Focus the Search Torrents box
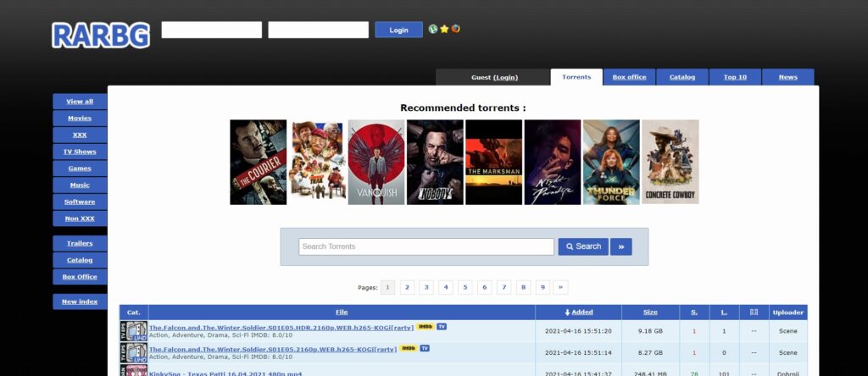The height and width of the screenshot is (376, 868). (426, 246)
